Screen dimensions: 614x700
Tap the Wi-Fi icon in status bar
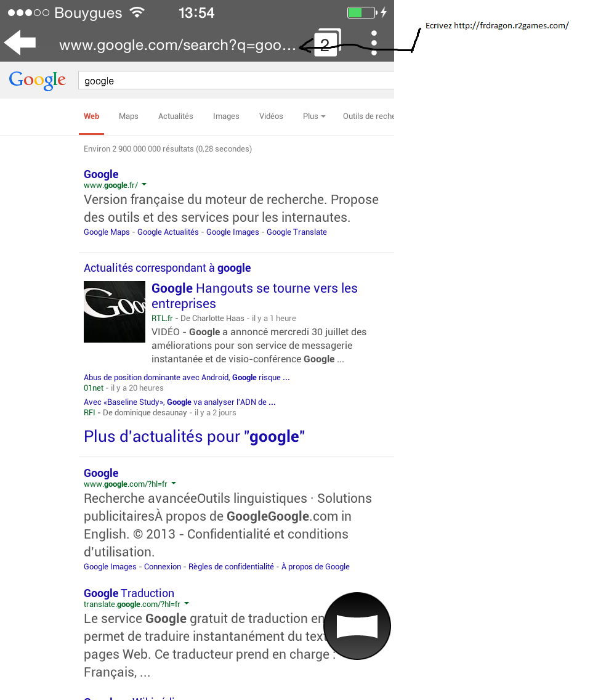pyautogui.click(x=137, y=12)
